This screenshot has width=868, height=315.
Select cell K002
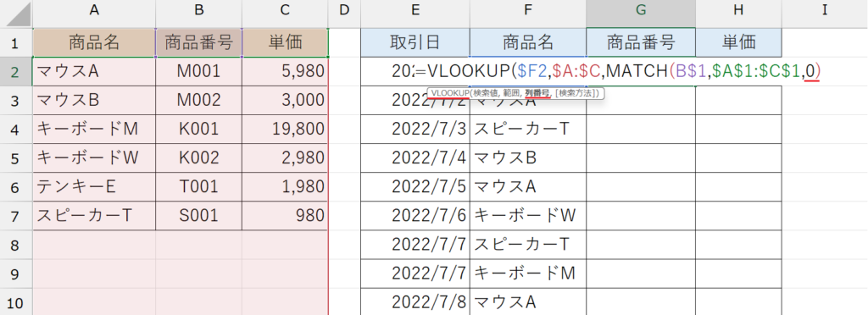coord(198,157)
